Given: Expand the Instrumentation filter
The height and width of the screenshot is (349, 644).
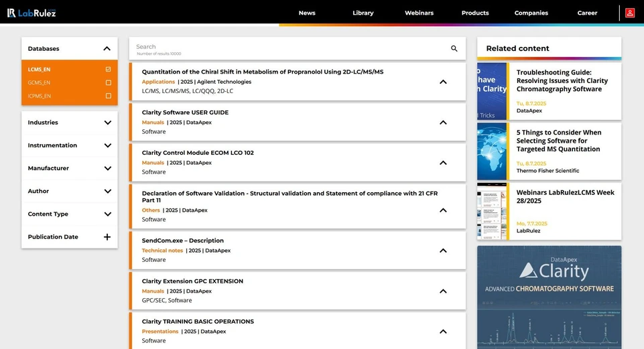Looking at the screenshot, I should 108,145.
